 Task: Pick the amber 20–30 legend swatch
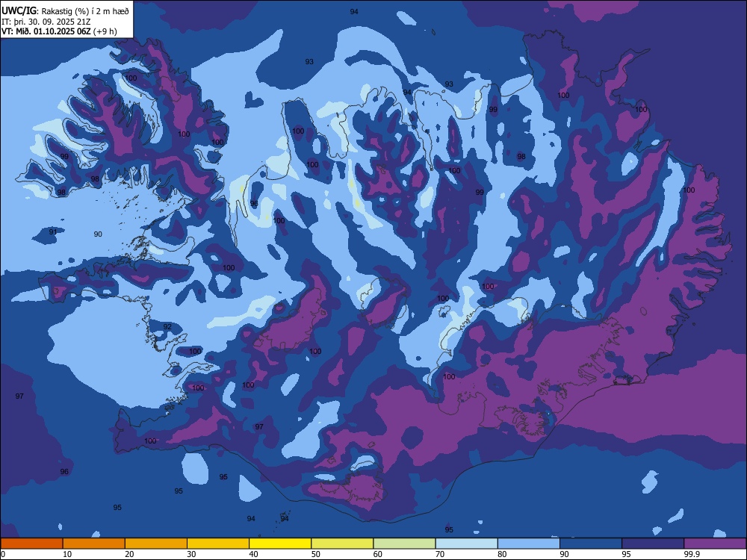point(156,544)
